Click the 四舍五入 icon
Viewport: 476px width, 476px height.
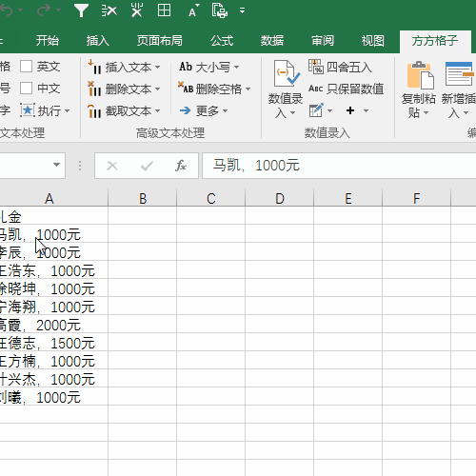coord(316,67)
